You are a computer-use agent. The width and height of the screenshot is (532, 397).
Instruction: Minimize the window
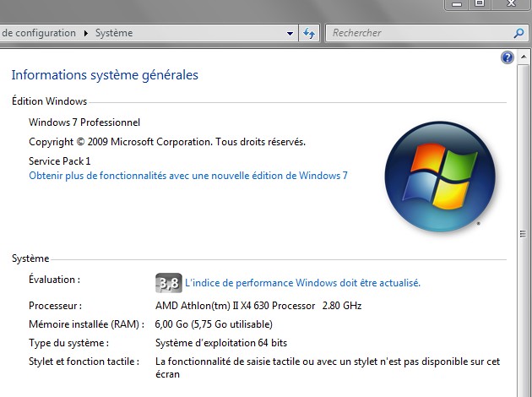click(457, 4)
